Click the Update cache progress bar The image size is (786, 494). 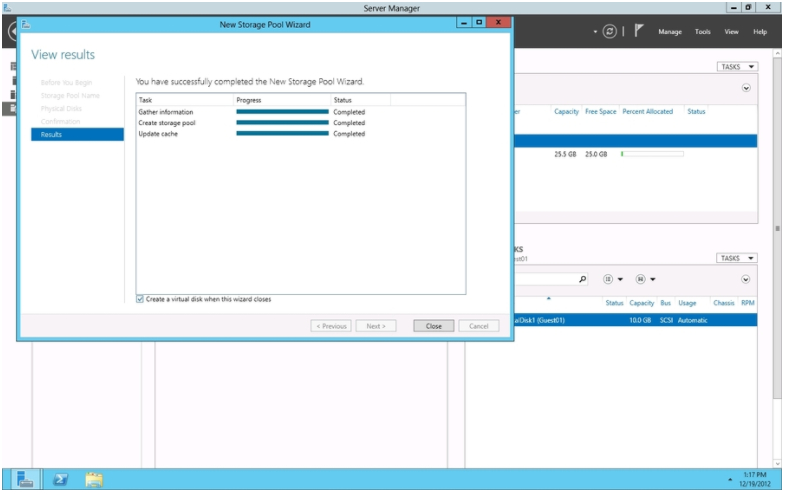pyautogui.click(x=282, y=133)
